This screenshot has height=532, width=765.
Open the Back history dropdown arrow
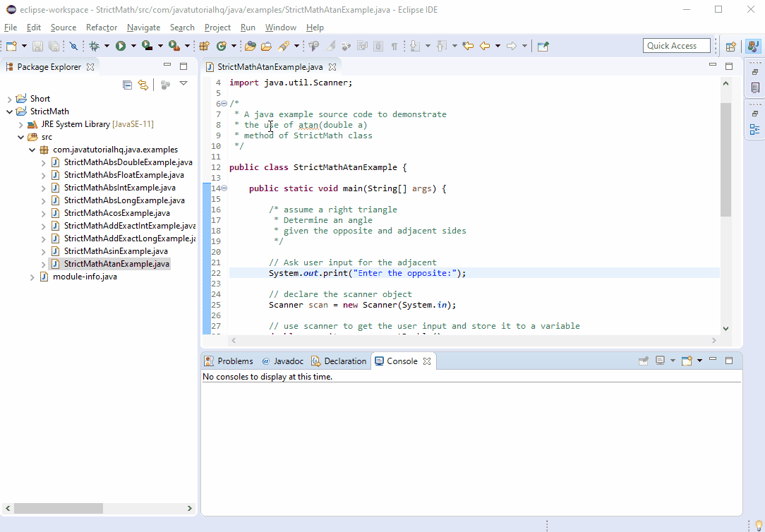point(498,46)
